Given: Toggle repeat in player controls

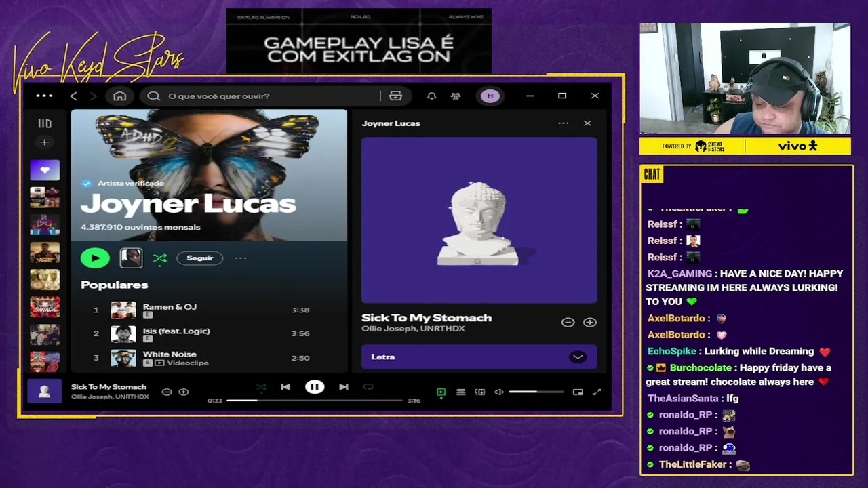Looking at the screenshot, I should 368,387.
